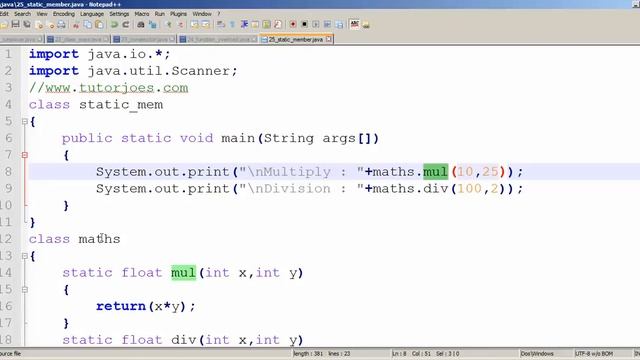Toggle synchronize horizontal scrolling icon
Viewport: 640px width, 360px height.
[x=206, y=24]
